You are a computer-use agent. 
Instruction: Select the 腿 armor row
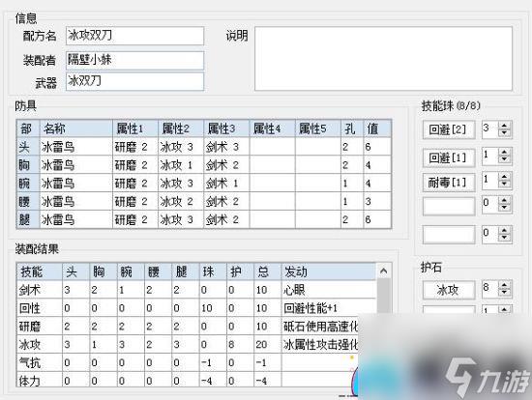click(x=204, y=219)
